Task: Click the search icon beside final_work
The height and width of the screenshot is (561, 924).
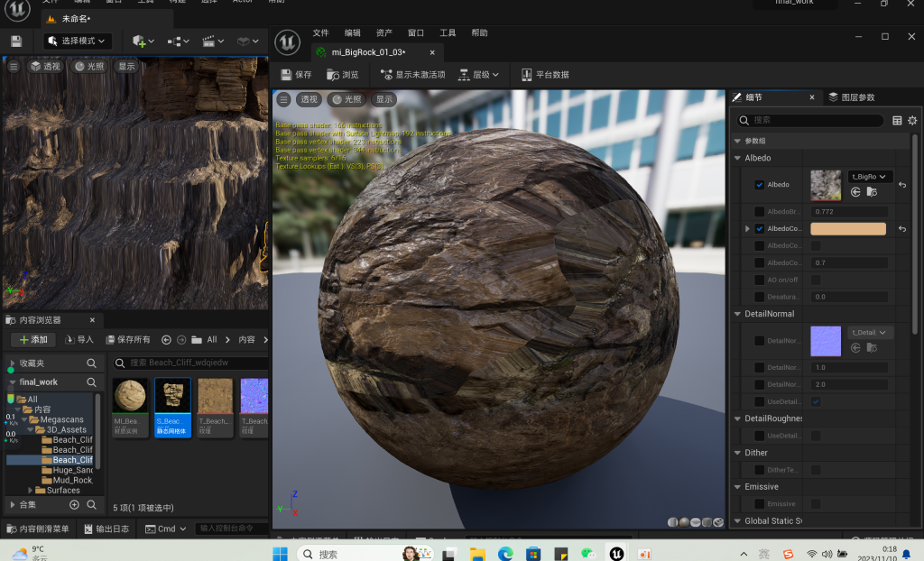Action: coord(91,382)
